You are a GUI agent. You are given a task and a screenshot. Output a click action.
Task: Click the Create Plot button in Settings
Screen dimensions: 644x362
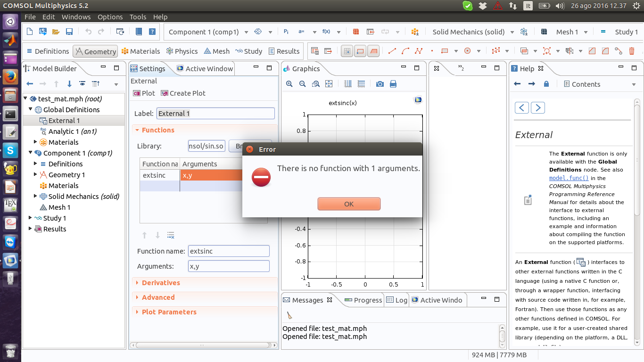183,93
